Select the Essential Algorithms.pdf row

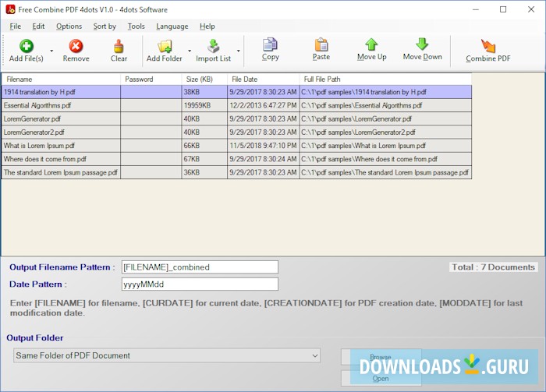pyautogui.click(x=61, y=105)
